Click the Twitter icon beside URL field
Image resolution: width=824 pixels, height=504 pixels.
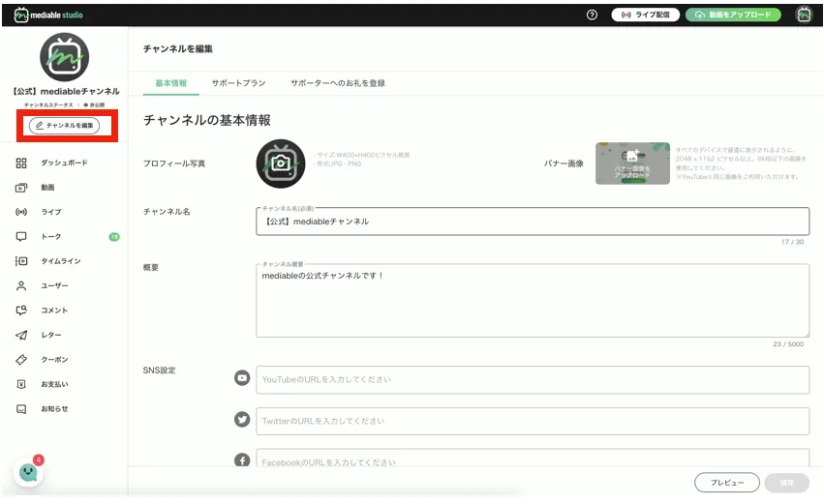coord(242,419)
